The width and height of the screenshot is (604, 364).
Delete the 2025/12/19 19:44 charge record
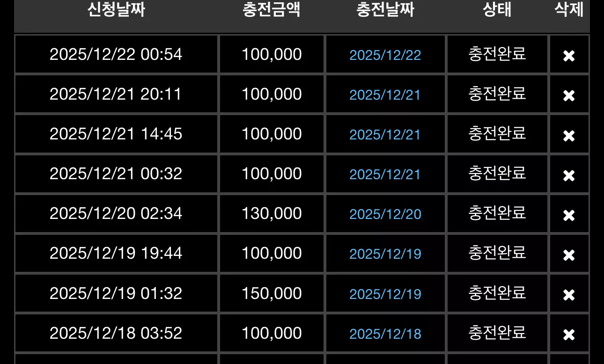coord(569,255)
